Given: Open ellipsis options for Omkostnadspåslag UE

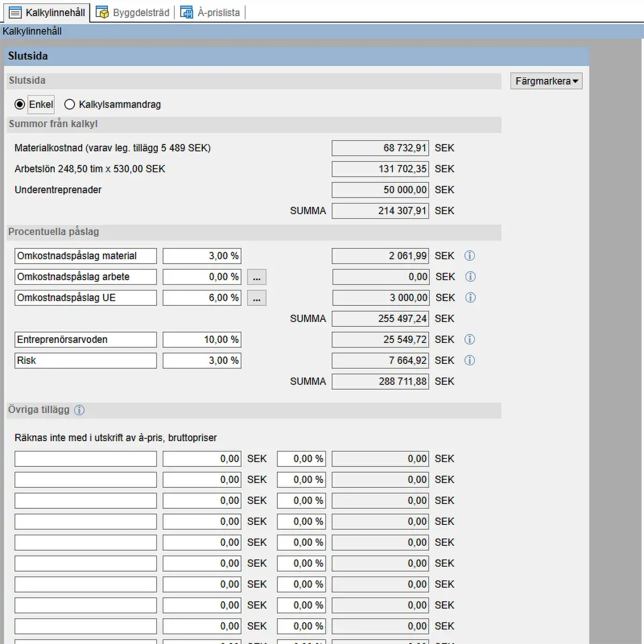Looking at the screenshot, I should (257, 298).
